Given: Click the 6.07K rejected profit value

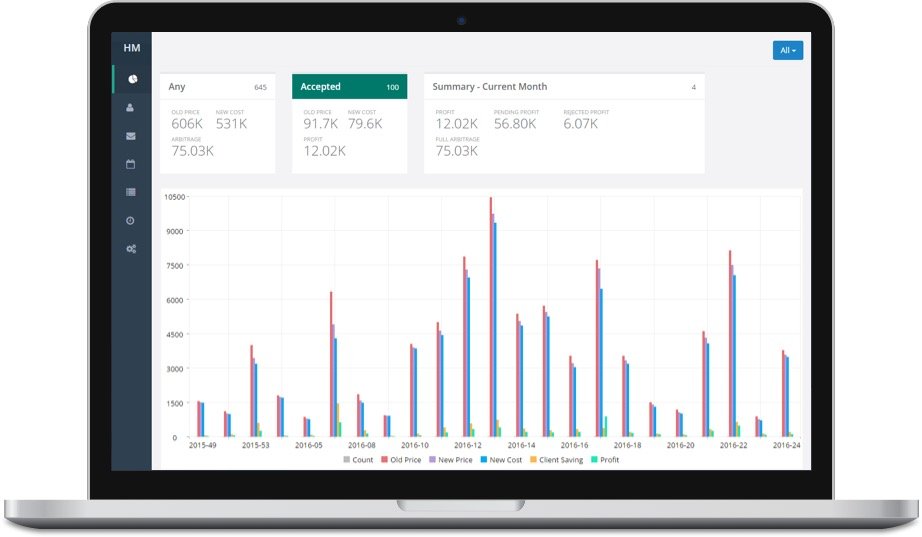Looking at the screenshot, I should click(580, 124).
